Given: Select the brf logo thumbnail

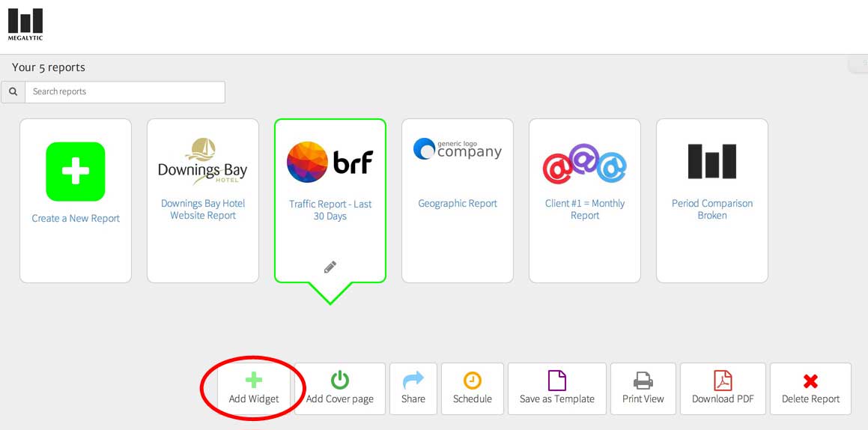Looking at the screenshot, I should [x=330, y=163].
